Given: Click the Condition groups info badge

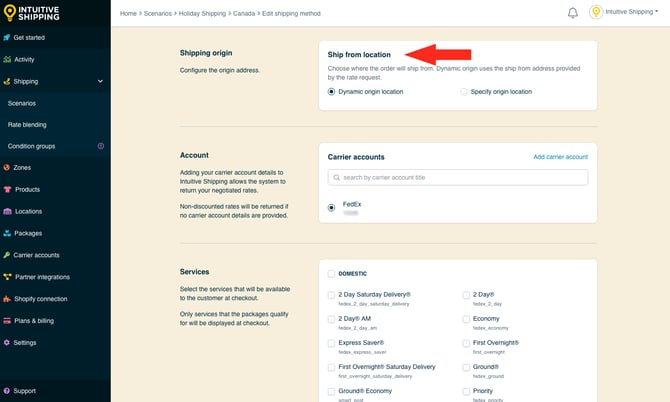Looking at the screenshot, I should pyautogui.click(x=100, y=146).
